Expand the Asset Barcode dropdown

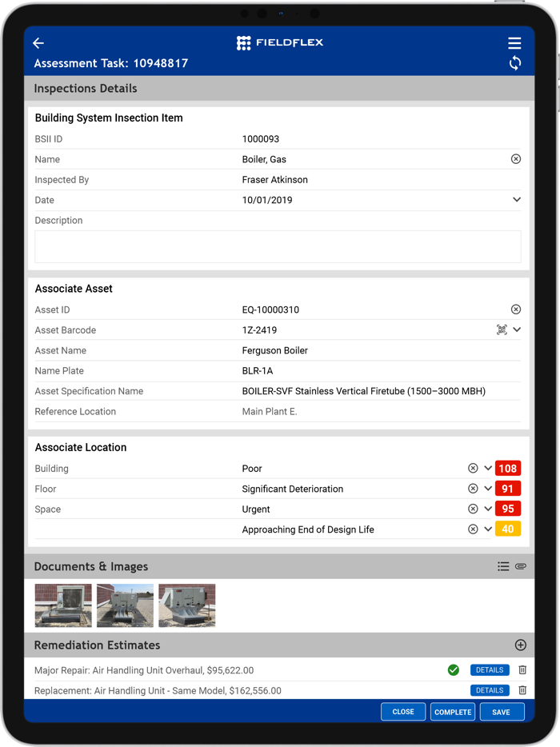pyautogui.click(x=517, y=330)
